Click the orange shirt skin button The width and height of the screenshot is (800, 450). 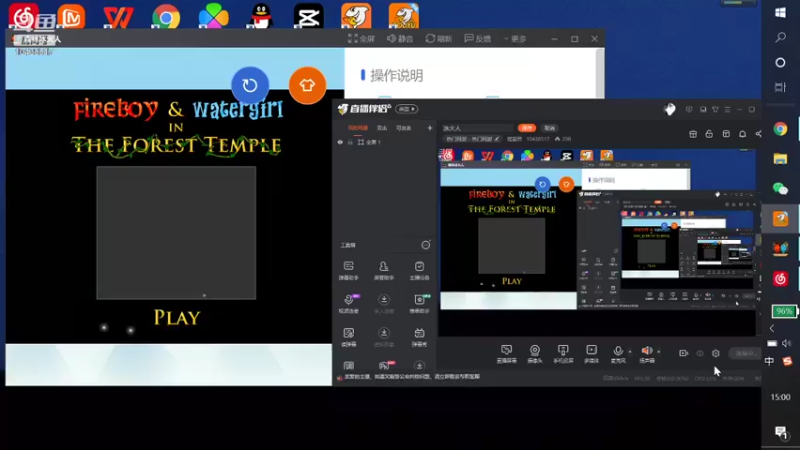pyautogui.click(x=307, y=85)
